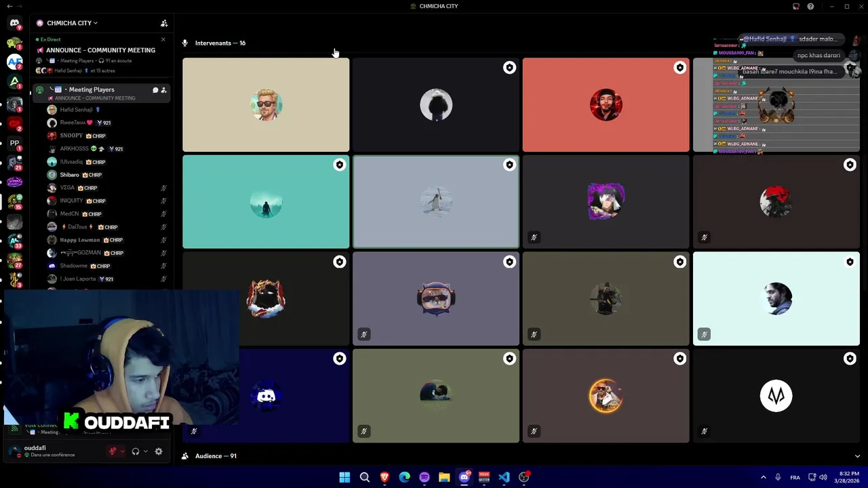868x488 pixels.
Task: Open OBS Studio from taskbar
Action: coord(524,477)
